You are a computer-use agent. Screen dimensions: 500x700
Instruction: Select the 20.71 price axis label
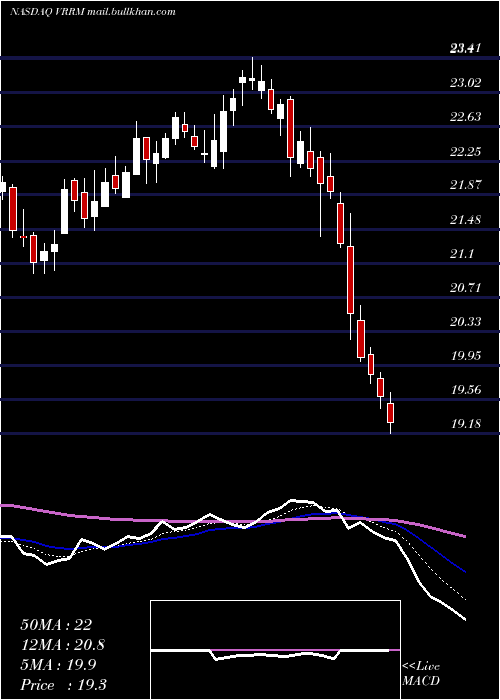coord(465,287)
